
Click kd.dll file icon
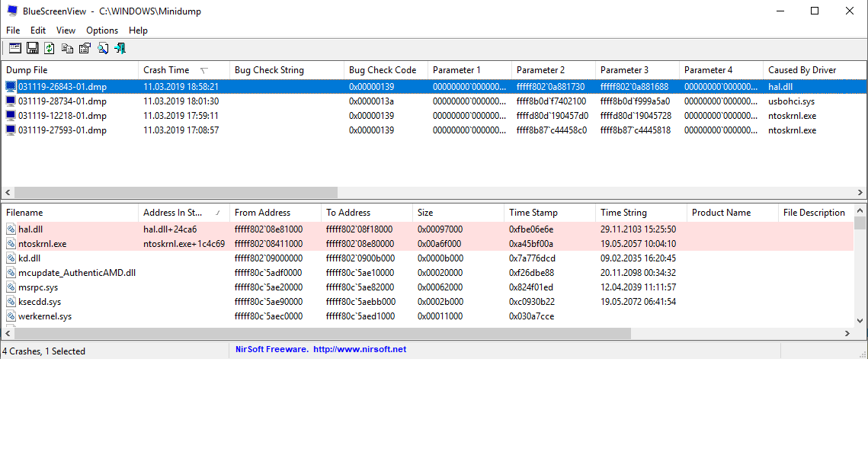tap(11, 258)
